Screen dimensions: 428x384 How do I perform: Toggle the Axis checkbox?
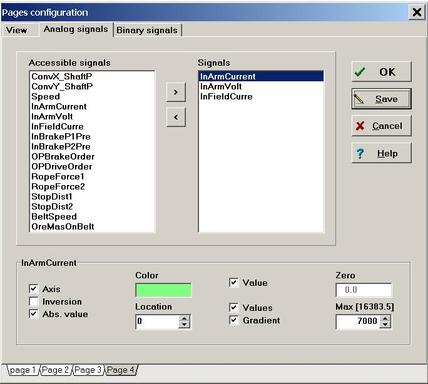point(33,289)
